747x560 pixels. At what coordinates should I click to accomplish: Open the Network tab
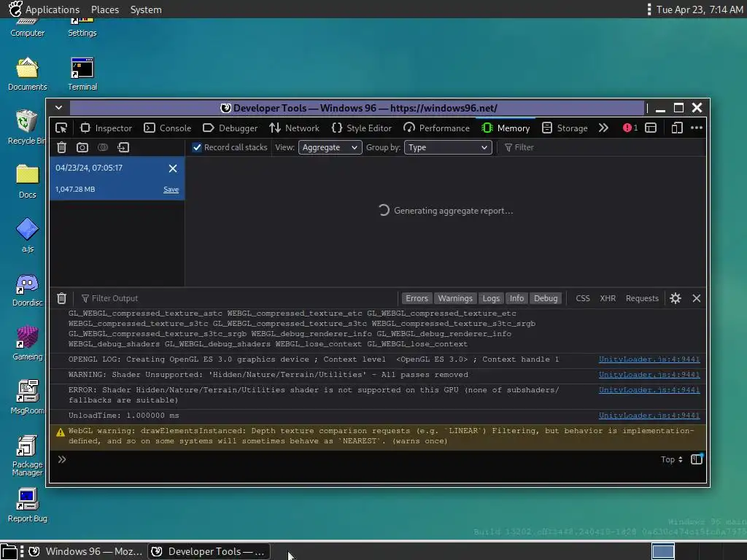[x=295, y=128]
